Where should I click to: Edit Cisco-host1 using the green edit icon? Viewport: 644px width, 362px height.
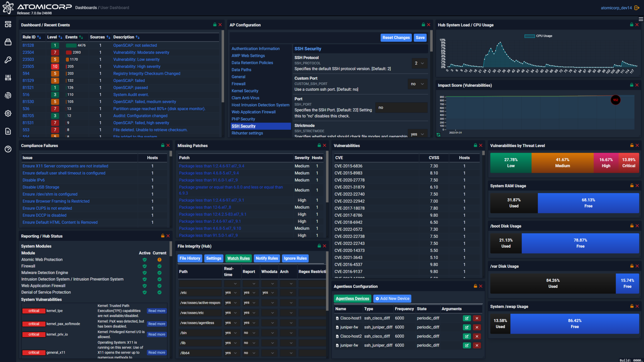coord(467,318)
